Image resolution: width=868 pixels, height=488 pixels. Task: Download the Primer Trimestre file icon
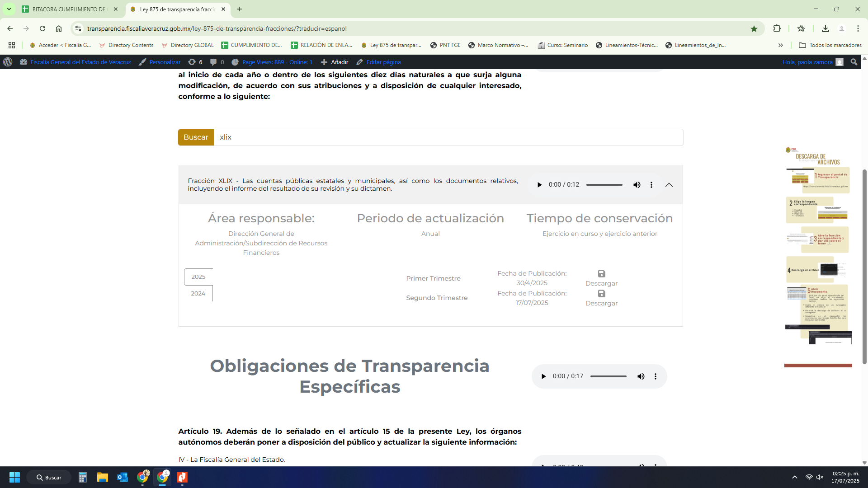pos(601,274)
